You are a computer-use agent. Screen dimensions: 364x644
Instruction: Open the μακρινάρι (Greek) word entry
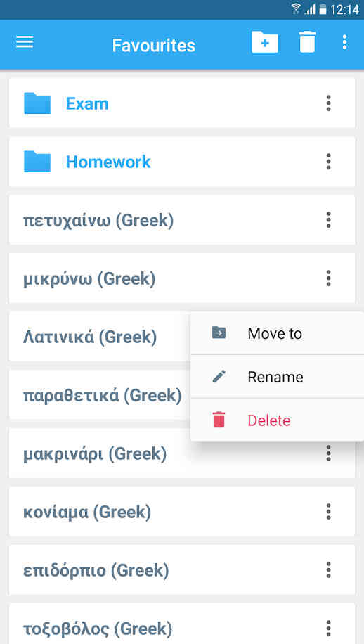pos(182,453)
